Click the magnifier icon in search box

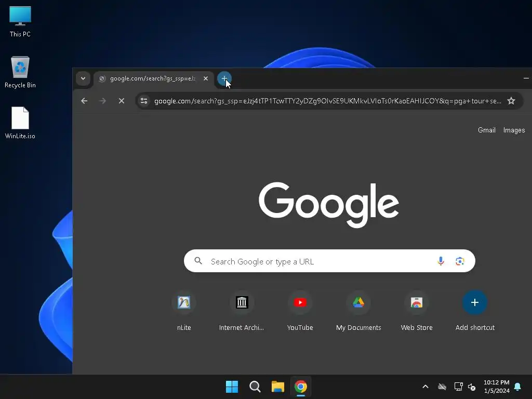click(x=198, y=261)
